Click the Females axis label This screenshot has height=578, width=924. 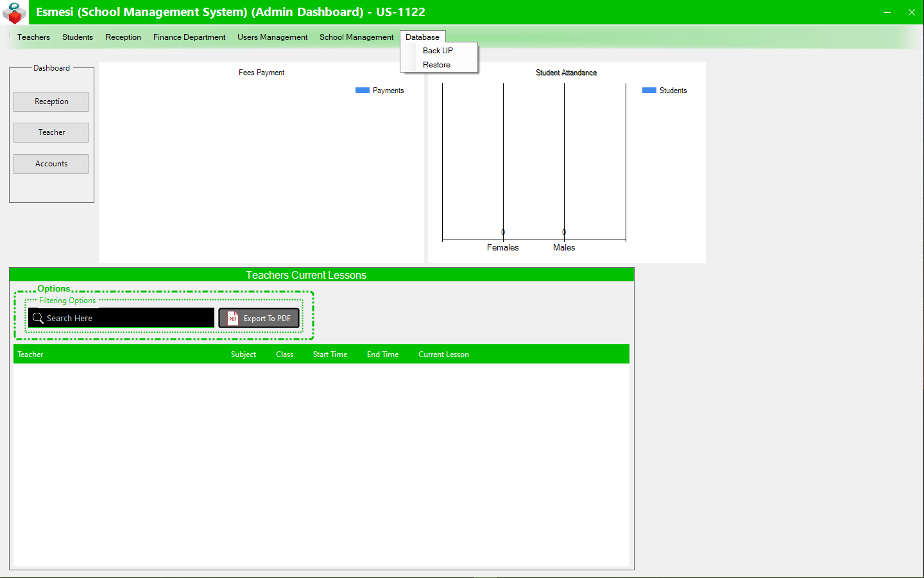[503, 248]
